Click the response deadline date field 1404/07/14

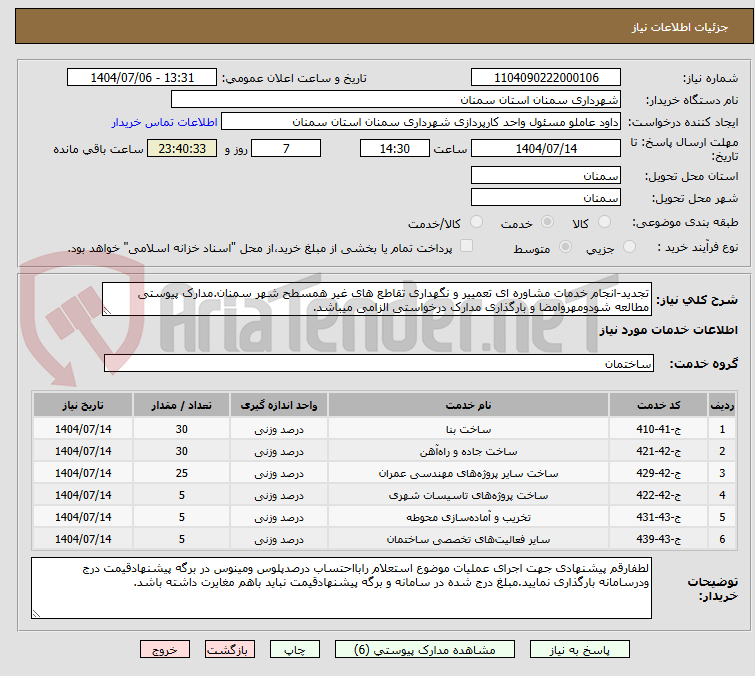pyautogui.click(x=546, y=148)
